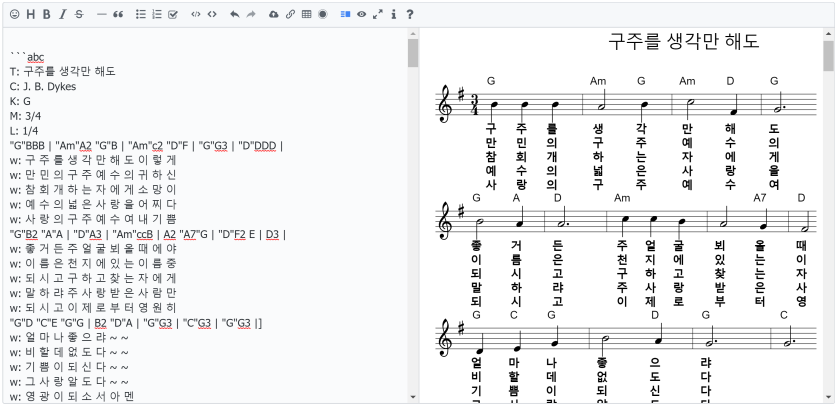This screenshot has height=414, width=835.
Task: Insert a heading with H icon
Action: point(30,14)
